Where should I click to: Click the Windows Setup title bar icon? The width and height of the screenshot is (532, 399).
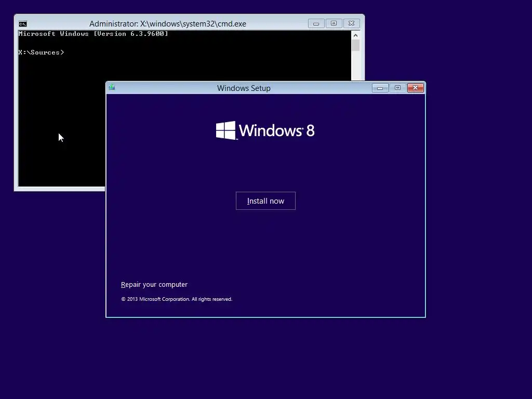(112, 87)
